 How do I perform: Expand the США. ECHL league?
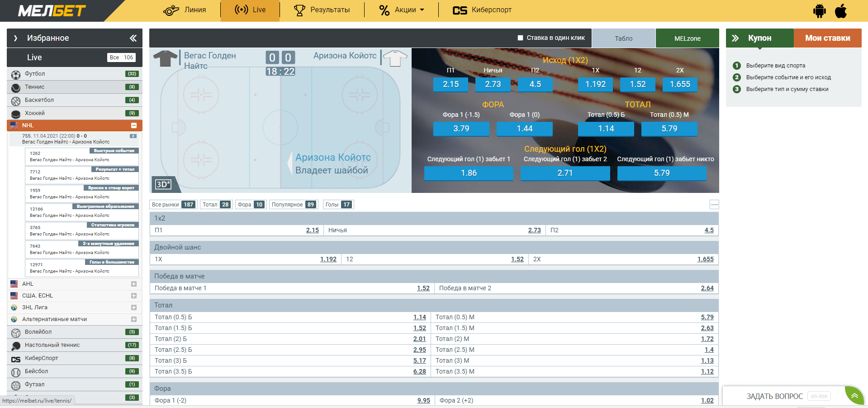(x=134, y=296)
